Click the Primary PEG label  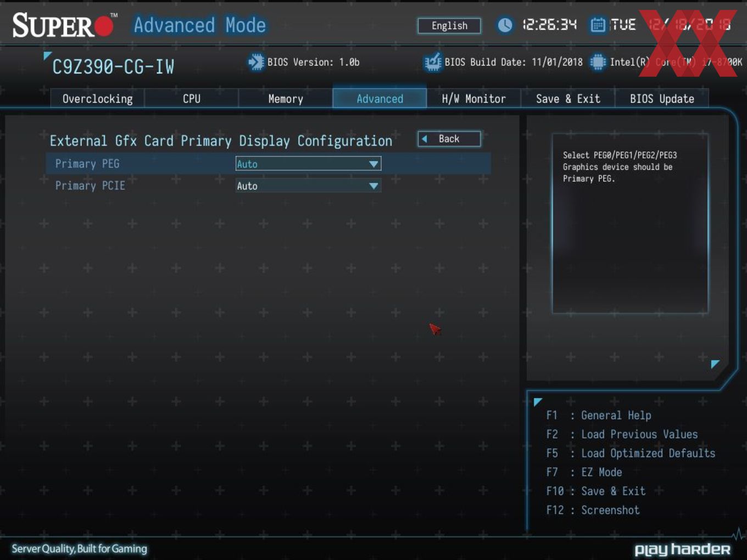tap(87, 164)
